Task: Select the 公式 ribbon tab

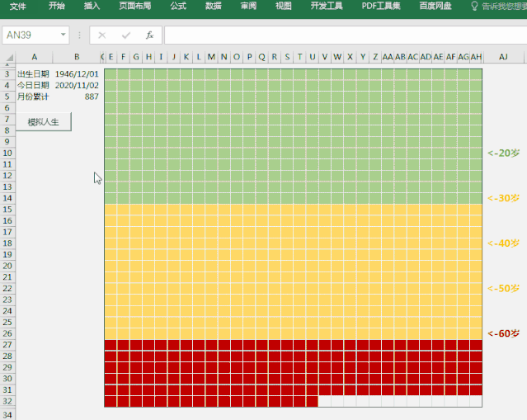Action: (x=178, y=6)
